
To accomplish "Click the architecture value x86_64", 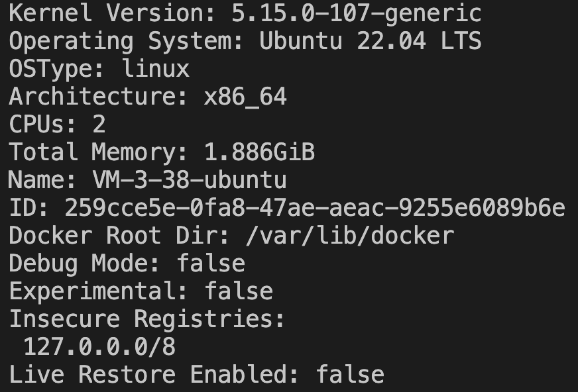I will pos(245,97).
